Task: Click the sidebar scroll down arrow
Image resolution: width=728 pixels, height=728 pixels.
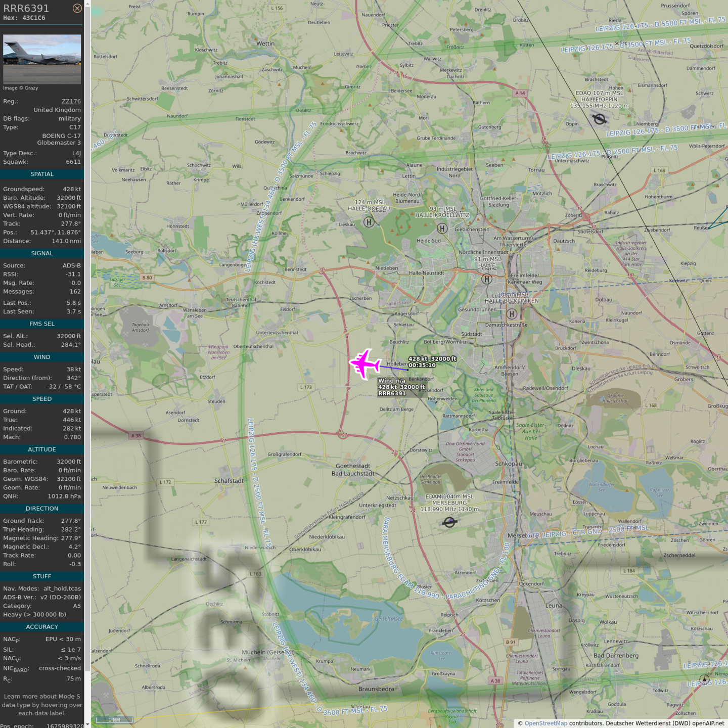Action: pos(87,724)
